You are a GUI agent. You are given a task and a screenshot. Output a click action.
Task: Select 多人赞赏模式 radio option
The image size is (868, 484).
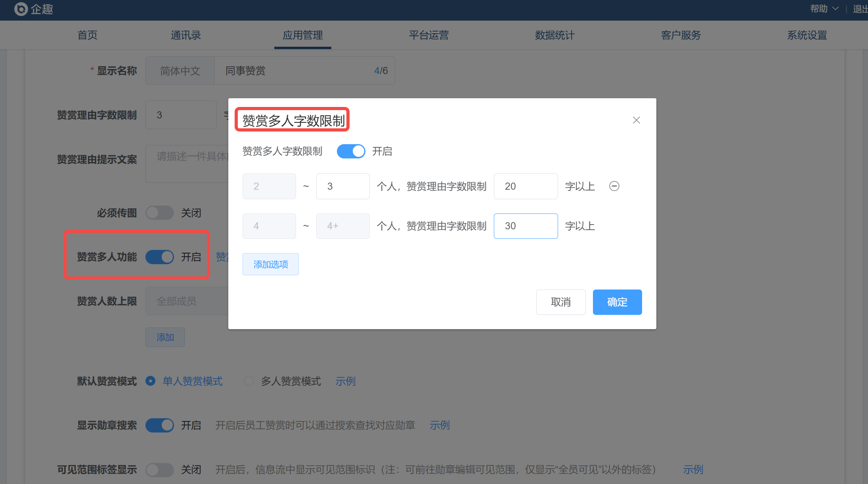(249, 381)
